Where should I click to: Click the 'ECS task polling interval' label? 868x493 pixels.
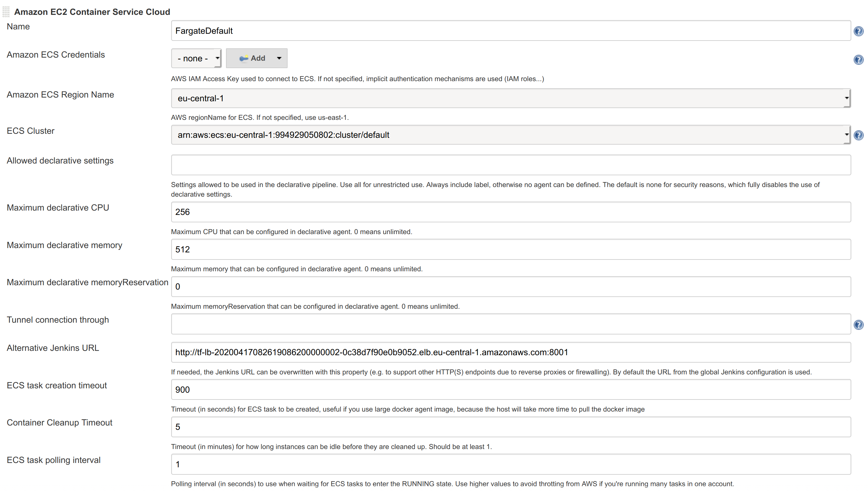click(x=54, y=460)
